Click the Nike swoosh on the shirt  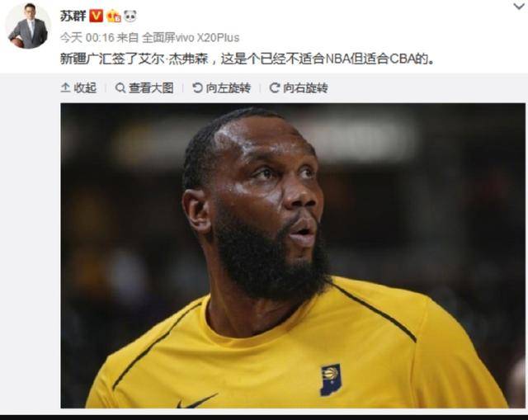click(x=197, y=401)
